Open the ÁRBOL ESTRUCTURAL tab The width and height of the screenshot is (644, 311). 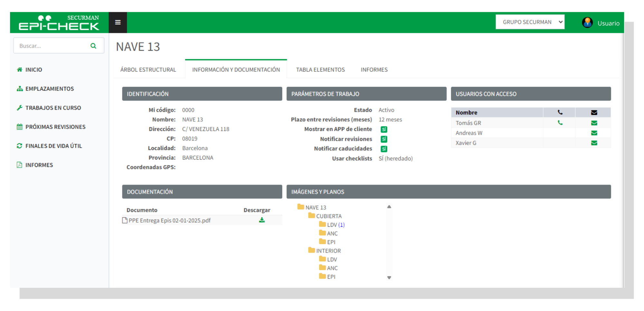pos(148,70)
